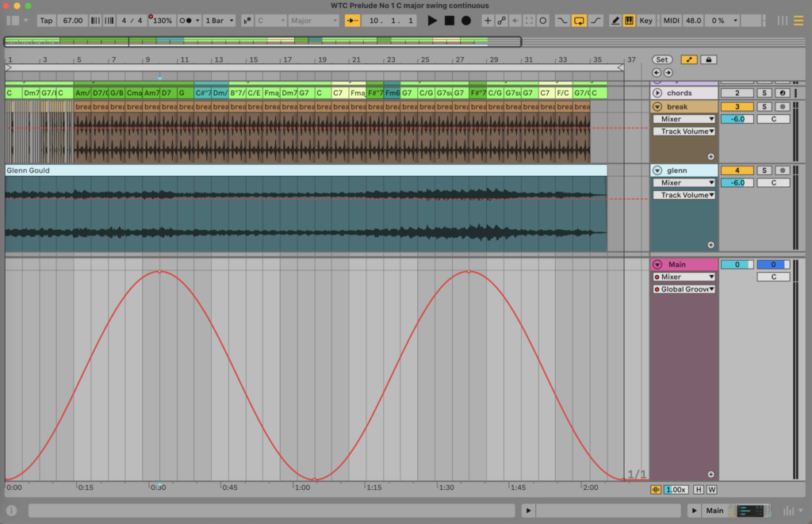Open the CPU load 0 % dropdown
The width and height of the screenshot is (812, 524).
pos(722,21)
